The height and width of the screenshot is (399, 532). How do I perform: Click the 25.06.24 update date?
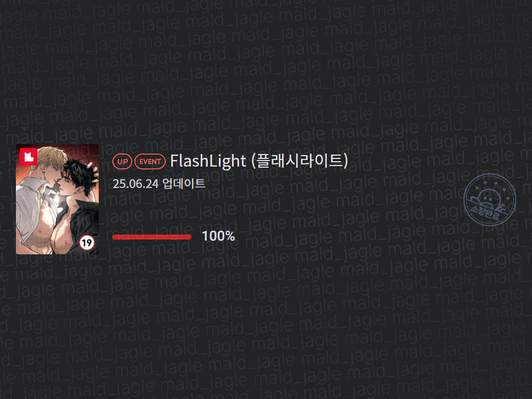click(x=135, y=184)
